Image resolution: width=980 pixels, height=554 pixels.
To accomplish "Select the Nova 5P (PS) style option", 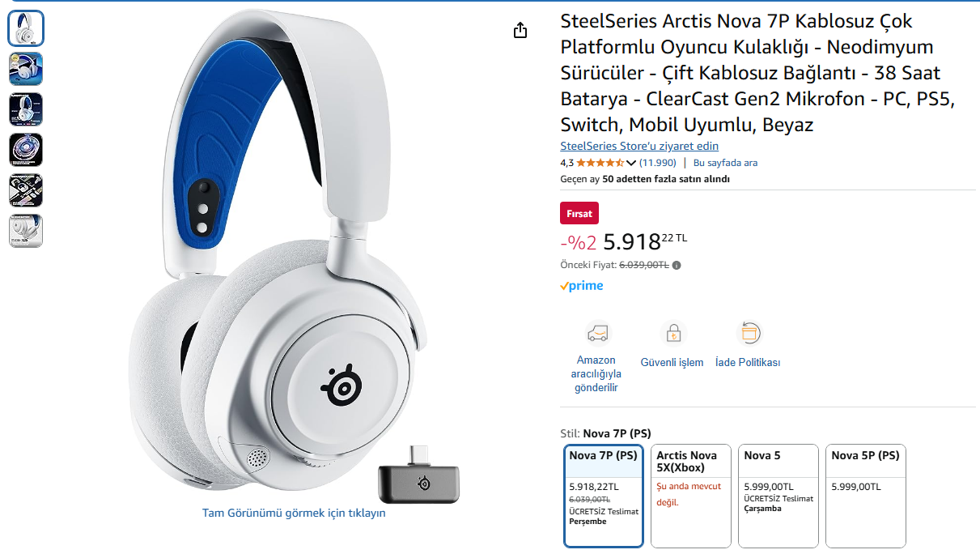I will point(866,496).
